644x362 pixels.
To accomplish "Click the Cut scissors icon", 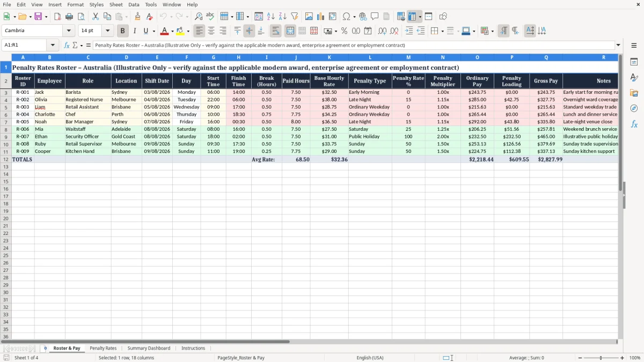I will [96, 17].
